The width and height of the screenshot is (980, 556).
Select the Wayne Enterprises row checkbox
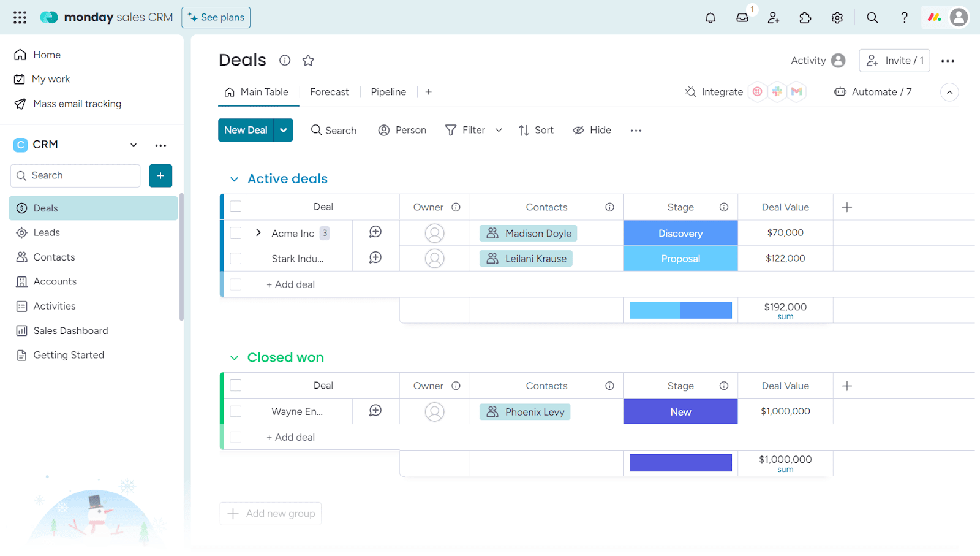[x=235, y=411]
